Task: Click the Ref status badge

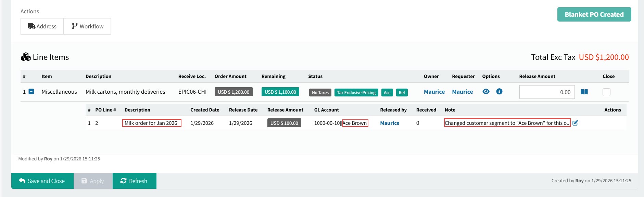Action: click(x=402, y=92)
